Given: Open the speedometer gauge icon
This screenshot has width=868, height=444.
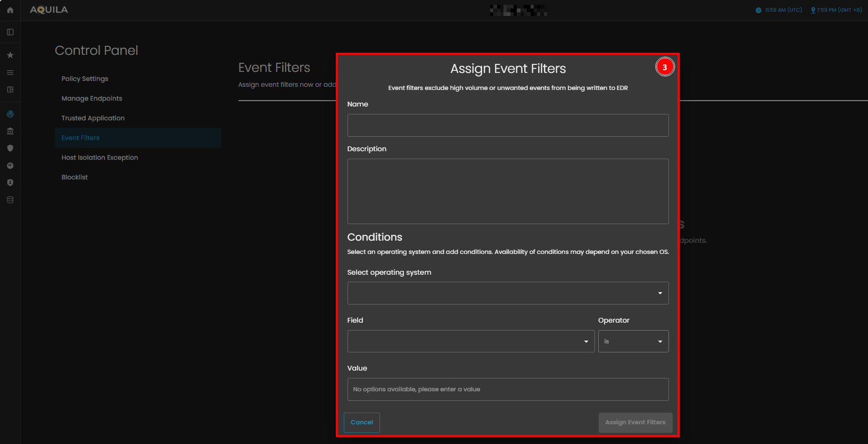Looking at the screenshot, I should coord(10,166).
